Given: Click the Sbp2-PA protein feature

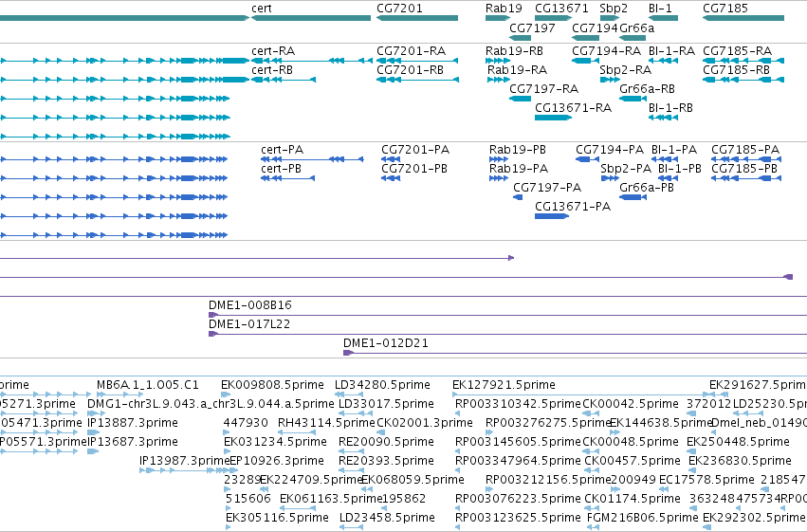Looking at the screenshot, I should tap(610, 178).
